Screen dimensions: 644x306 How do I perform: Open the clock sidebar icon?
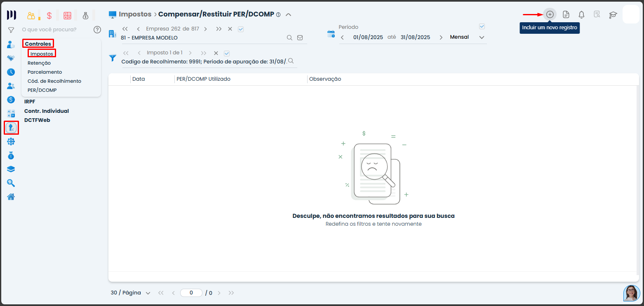click(x=11, y=72)
